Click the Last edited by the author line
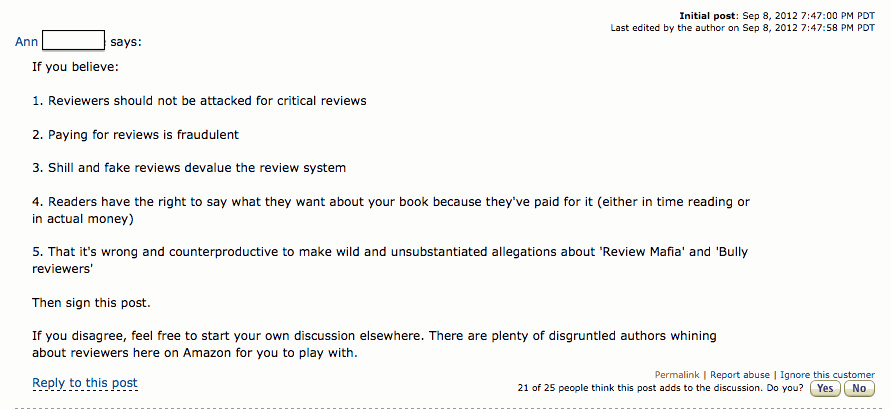Screen dimensions: 891x409 [x=743, y=27]
